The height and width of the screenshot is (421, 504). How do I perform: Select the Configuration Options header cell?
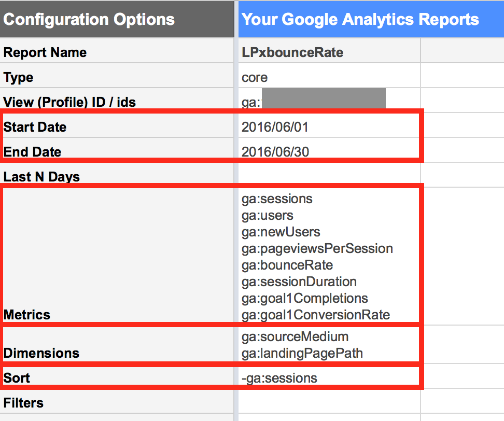coord(117,19)
